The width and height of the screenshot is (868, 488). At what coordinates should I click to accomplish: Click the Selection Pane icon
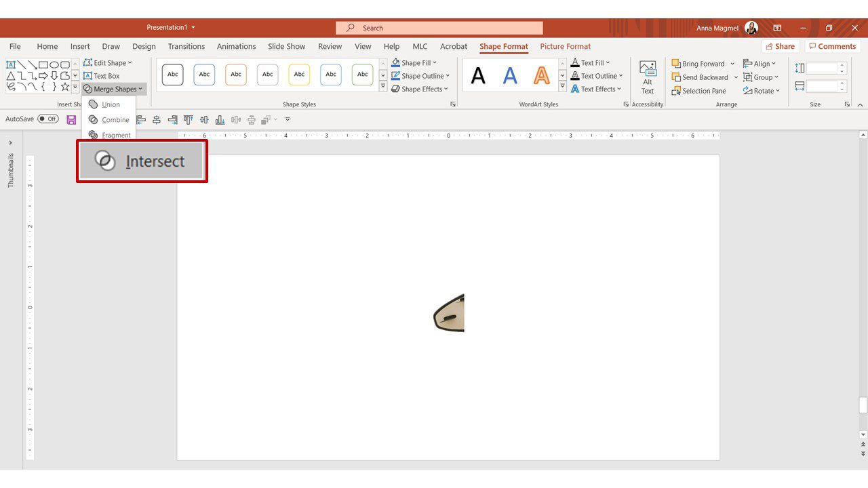point(676,91)
